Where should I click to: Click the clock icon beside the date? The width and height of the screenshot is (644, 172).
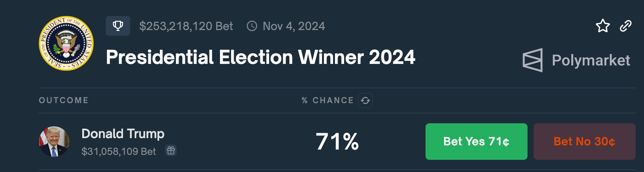point(252,26)
